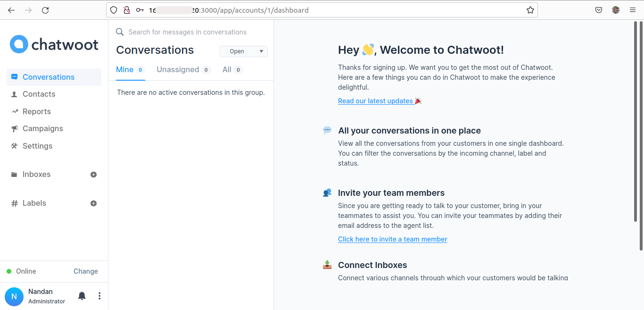Click the Inboxes sidebar heading
The height and width of the screenshot is (310, 644).
(x=37, y=174)
